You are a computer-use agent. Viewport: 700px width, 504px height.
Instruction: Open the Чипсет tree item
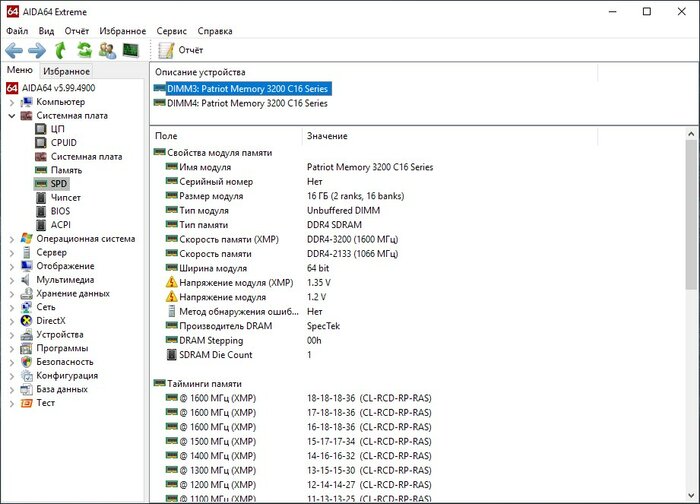click(66, 197)
